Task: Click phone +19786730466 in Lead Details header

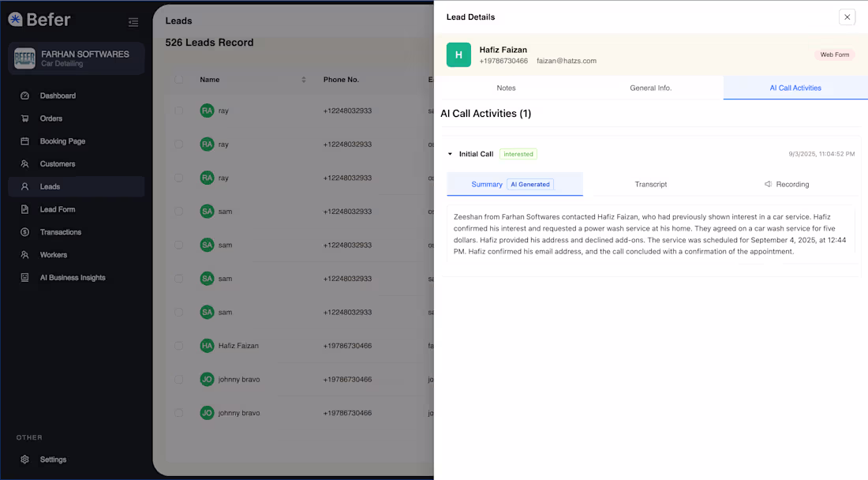Action: click(503, 61)
